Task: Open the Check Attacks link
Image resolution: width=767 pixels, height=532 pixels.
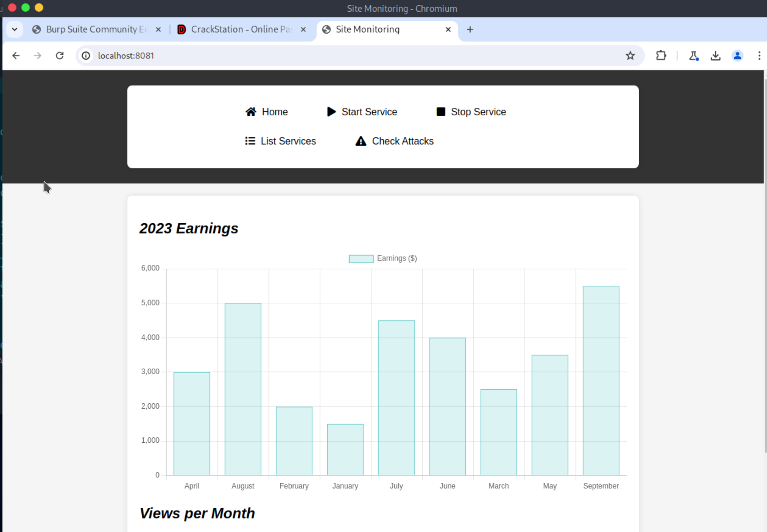Action: tap(402, 141)
